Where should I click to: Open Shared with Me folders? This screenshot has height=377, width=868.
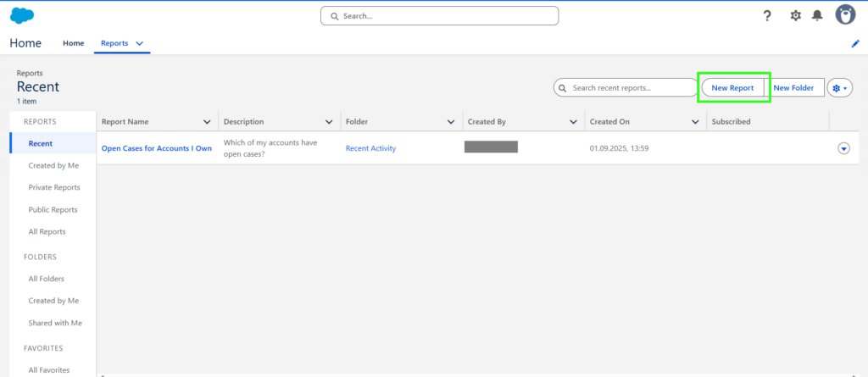click(x=53, y=323)
